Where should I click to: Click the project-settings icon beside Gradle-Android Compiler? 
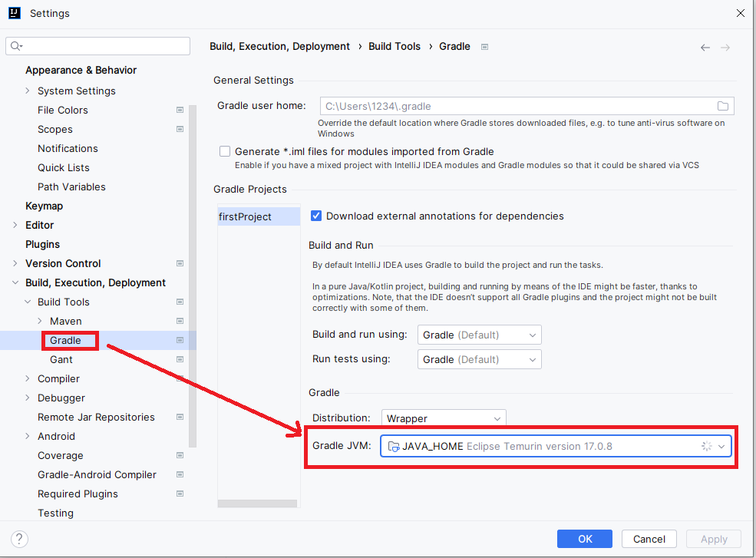pos(180,474)
